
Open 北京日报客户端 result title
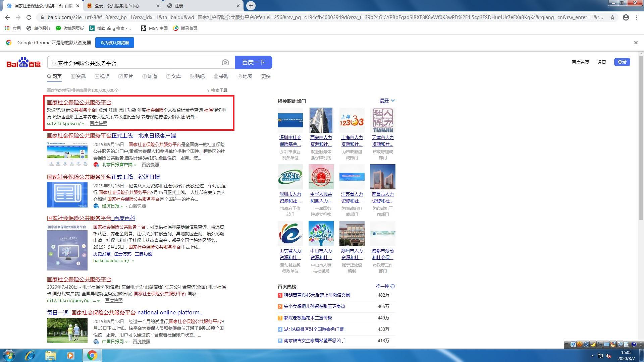pos(111,135)
